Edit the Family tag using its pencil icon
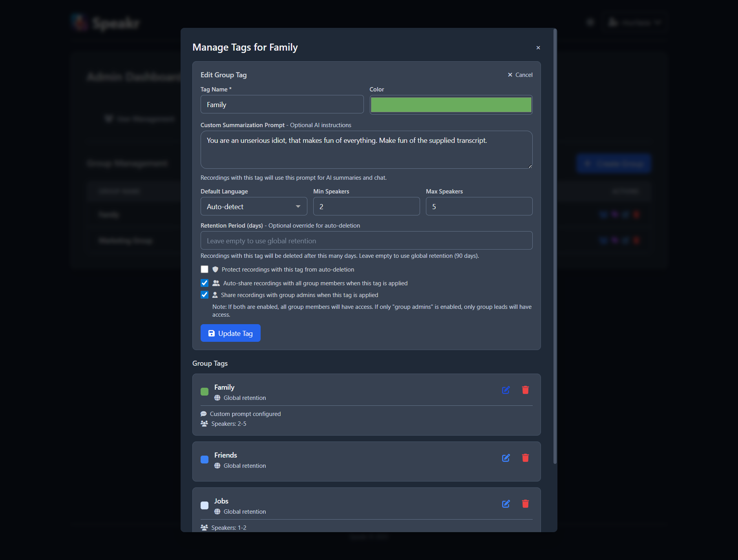738x560 pixels. click(x=506, y=390)
